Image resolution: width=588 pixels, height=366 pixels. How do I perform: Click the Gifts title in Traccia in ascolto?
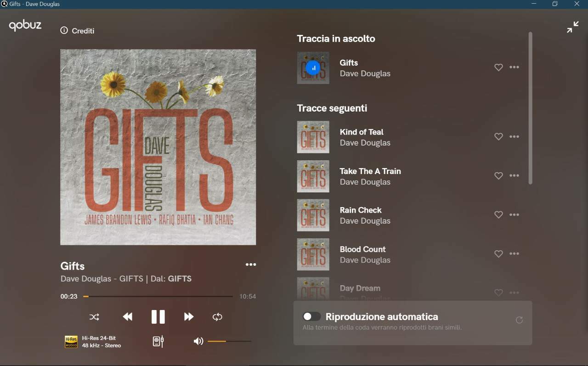pos(349,62)
